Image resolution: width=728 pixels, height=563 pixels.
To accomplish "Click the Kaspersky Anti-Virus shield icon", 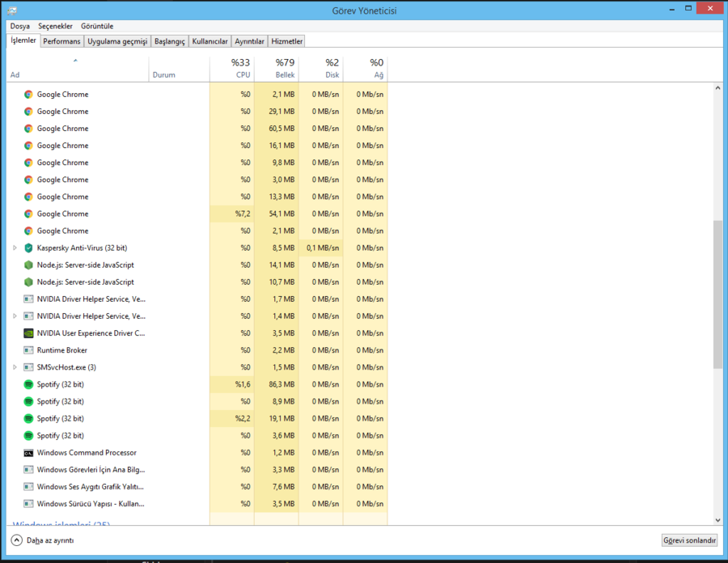I will [x=28, y=248].
